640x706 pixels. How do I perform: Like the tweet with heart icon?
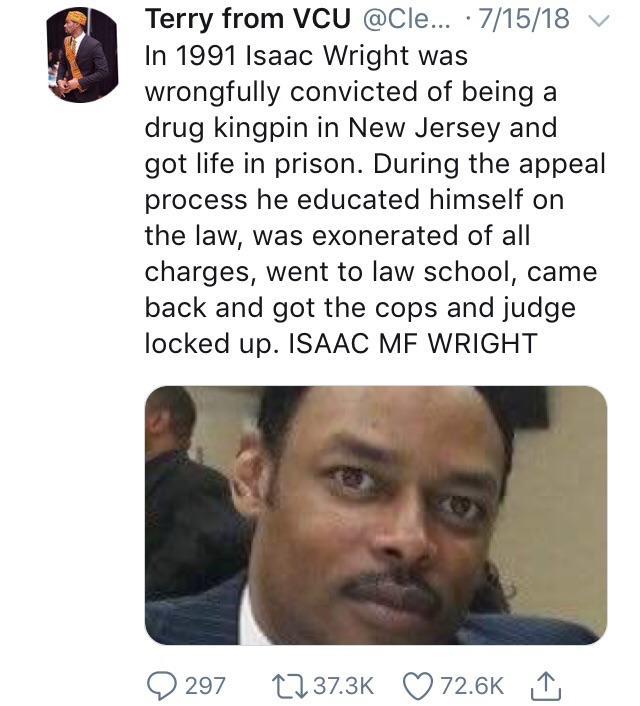419,686
